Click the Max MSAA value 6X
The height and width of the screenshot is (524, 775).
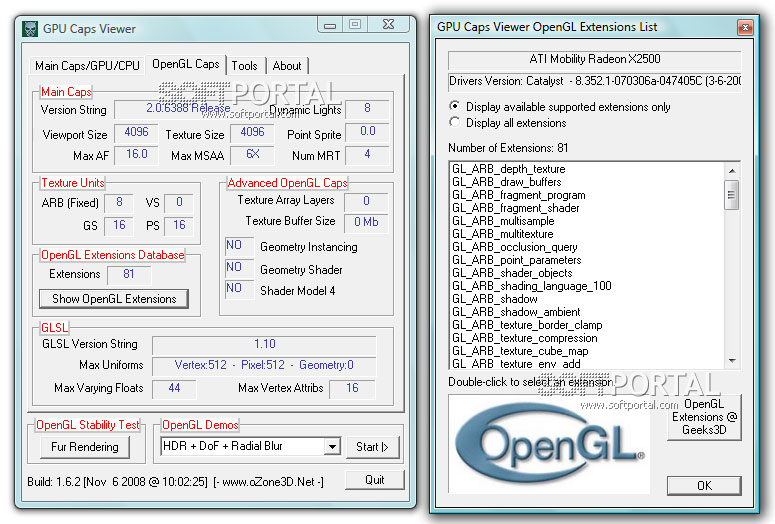pyautogui.click(x=252, y=155)
